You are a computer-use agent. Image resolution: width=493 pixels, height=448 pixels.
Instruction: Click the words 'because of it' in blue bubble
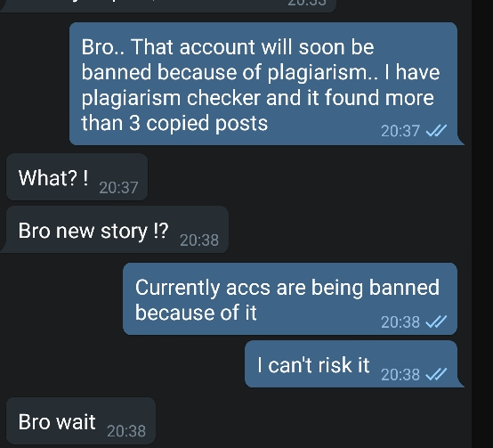coord(196,313)
